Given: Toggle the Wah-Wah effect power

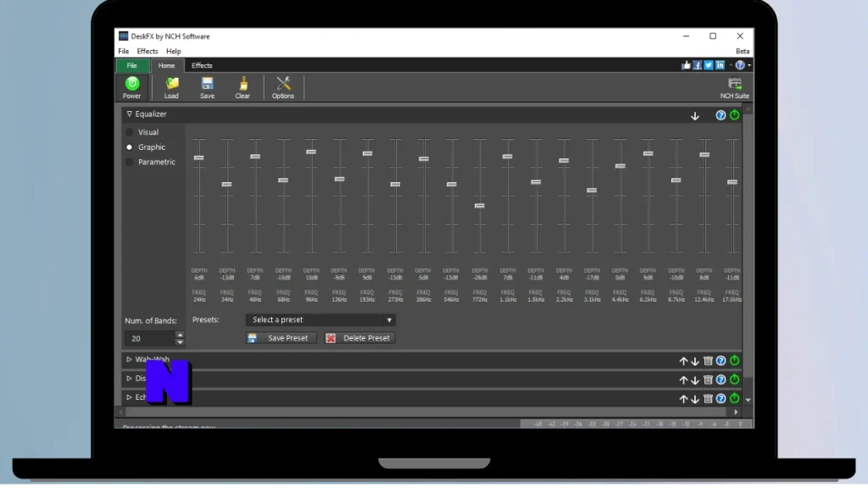Looking at the screenshot, I should tap(735, 361).
